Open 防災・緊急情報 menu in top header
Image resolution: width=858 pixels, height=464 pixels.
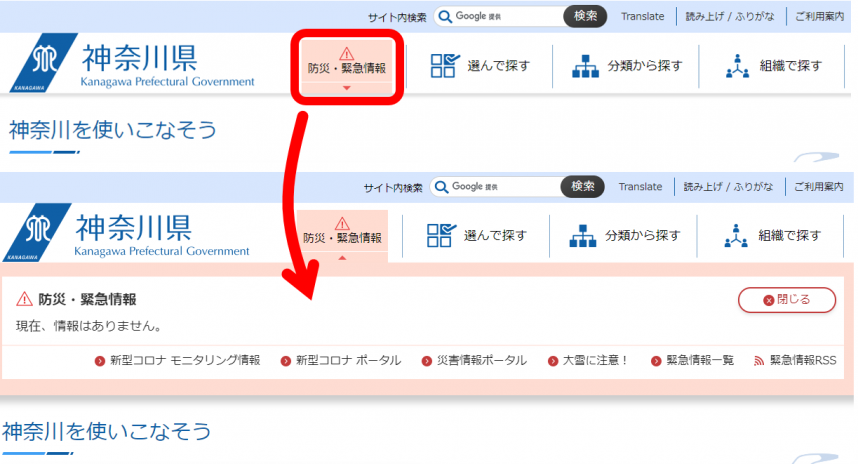(x=346, y=67)
